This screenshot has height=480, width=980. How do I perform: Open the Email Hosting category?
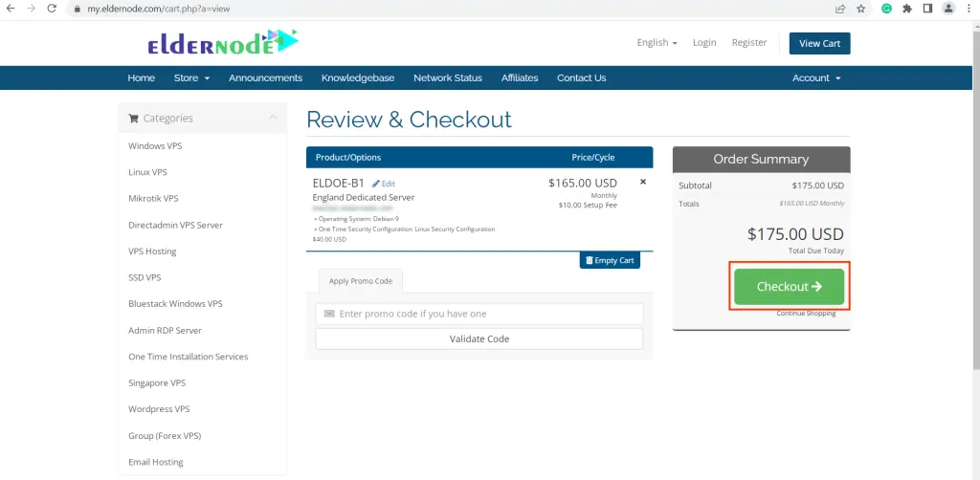point(156,462)
